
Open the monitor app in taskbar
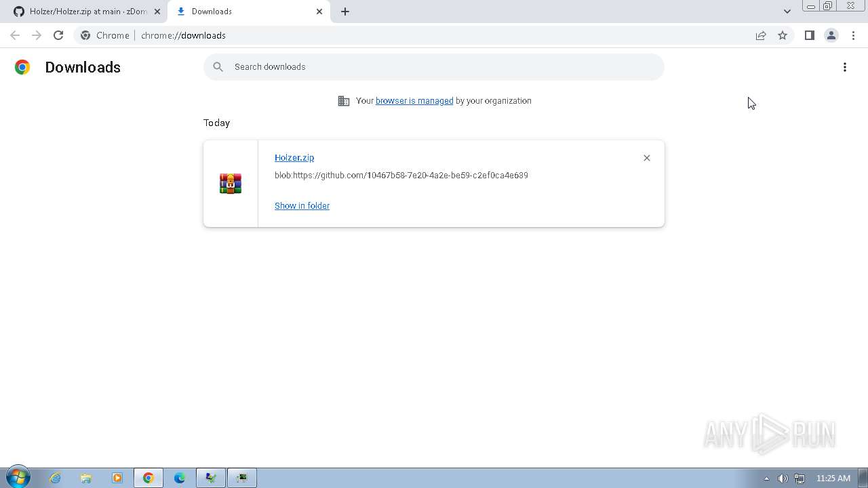[242, 478]
